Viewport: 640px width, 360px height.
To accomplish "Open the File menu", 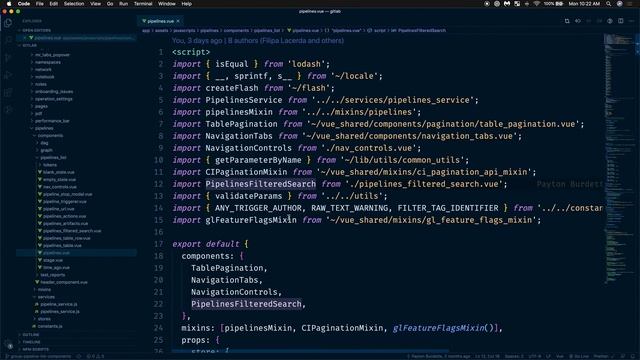I will tap(40, 4).
